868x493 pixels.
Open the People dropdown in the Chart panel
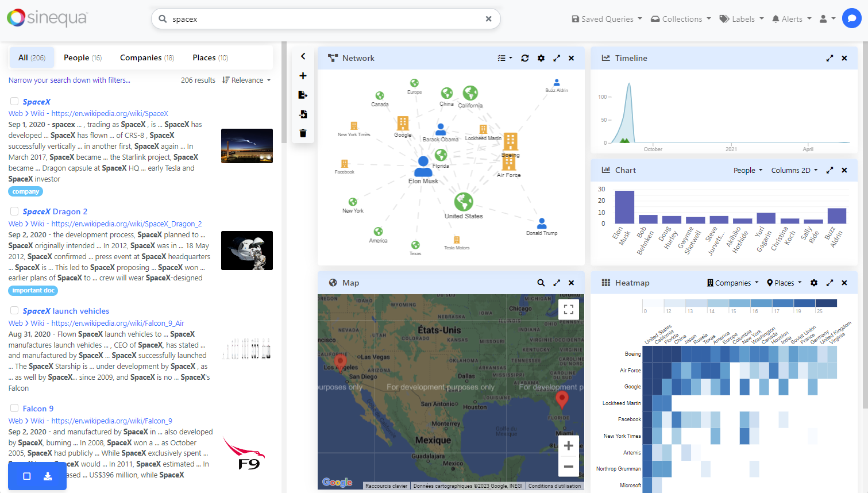[747, 170]
